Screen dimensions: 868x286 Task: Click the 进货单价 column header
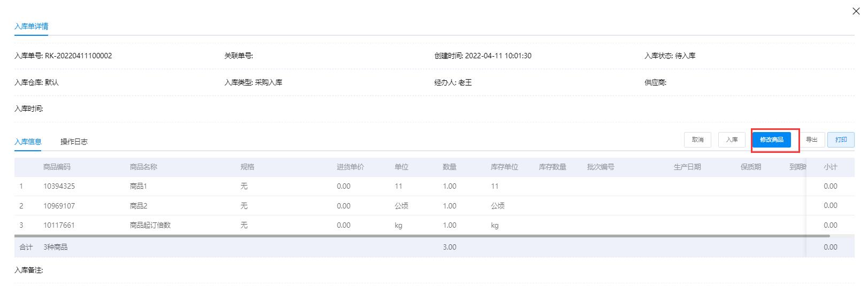350,167
